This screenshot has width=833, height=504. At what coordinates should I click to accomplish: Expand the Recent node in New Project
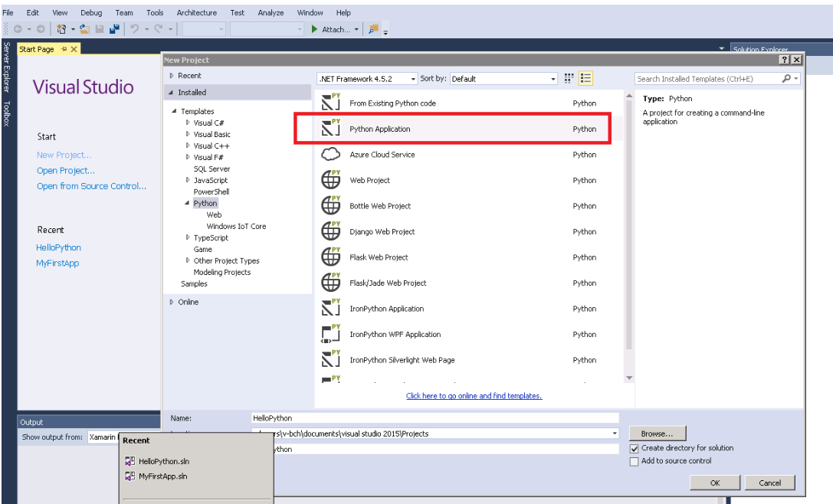click(171, 75)
